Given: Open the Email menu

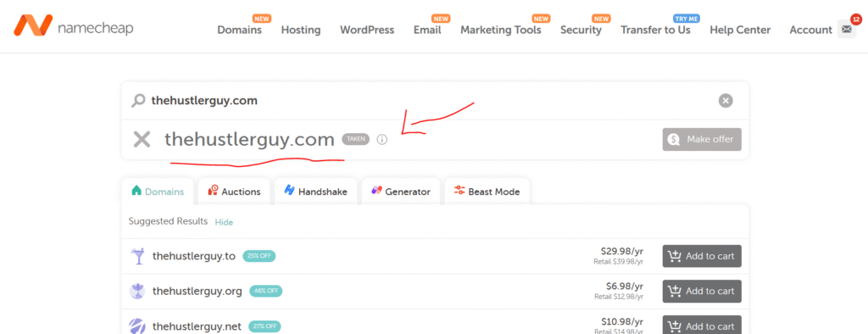Looking at the screenshot, I should [x=427, y=30].
